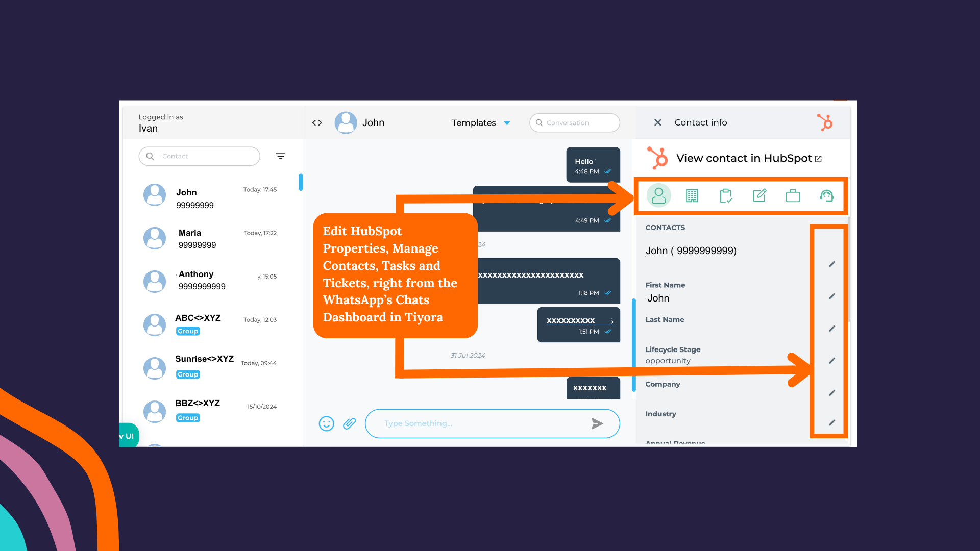Image resolution: width=980 pixels, height=551 pixels.
Task: Click the Logged in as Ivan label
Action: tap(161, 123)
